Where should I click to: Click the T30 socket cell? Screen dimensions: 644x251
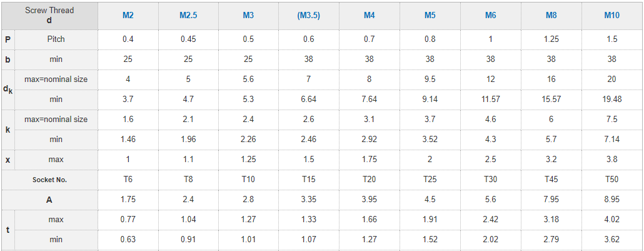[x=490, y=180]
